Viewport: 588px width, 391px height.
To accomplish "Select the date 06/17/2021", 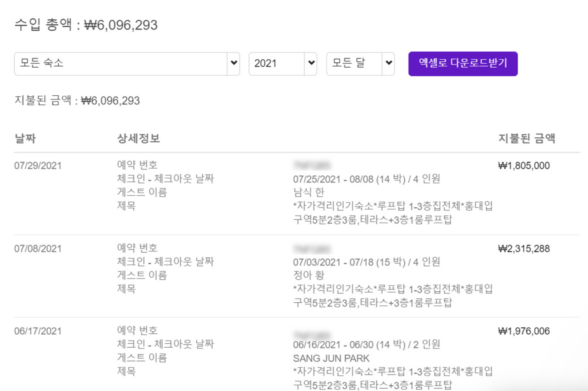I will point(38,331).
